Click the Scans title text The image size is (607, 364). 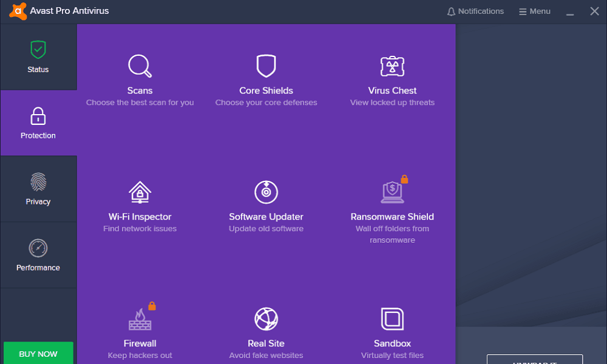tap(140, 90)
